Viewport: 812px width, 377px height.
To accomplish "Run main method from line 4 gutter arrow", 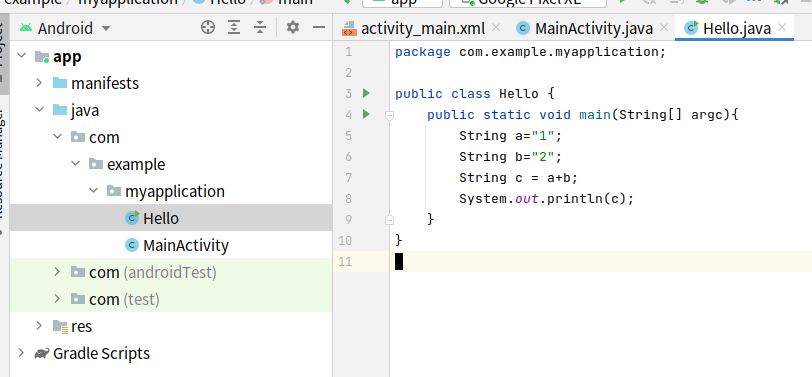I will (x=366, y=114).
